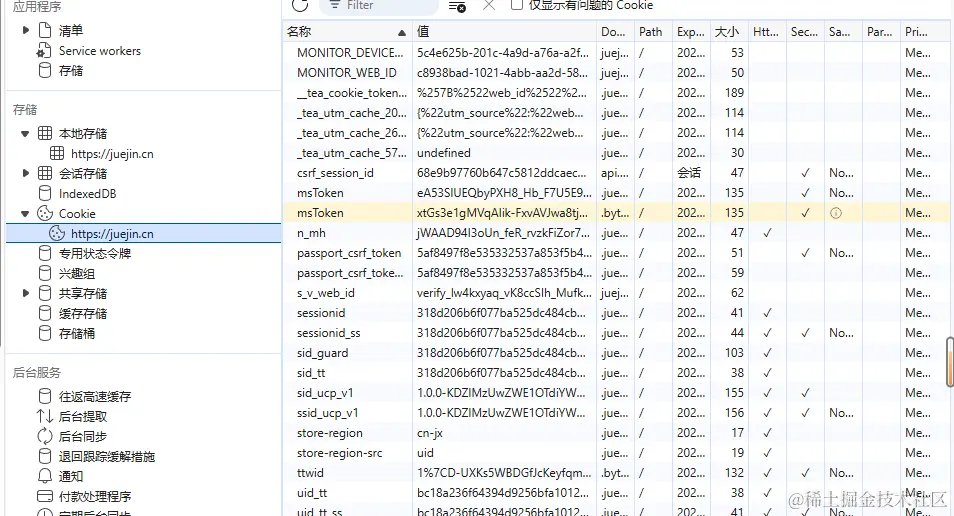Select the sessionid_ss cookie name

tap(329, 333)
